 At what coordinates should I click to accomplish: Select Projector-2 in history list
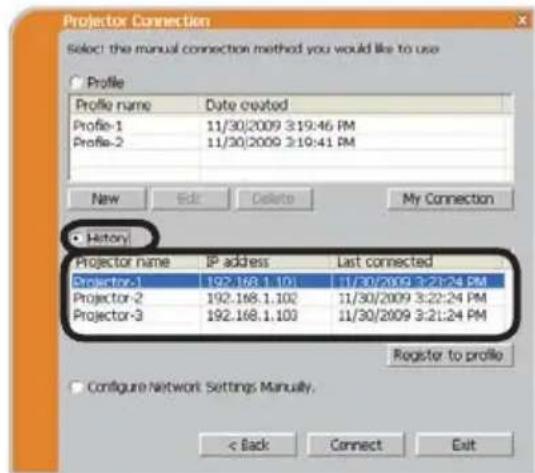pos(108,298)
